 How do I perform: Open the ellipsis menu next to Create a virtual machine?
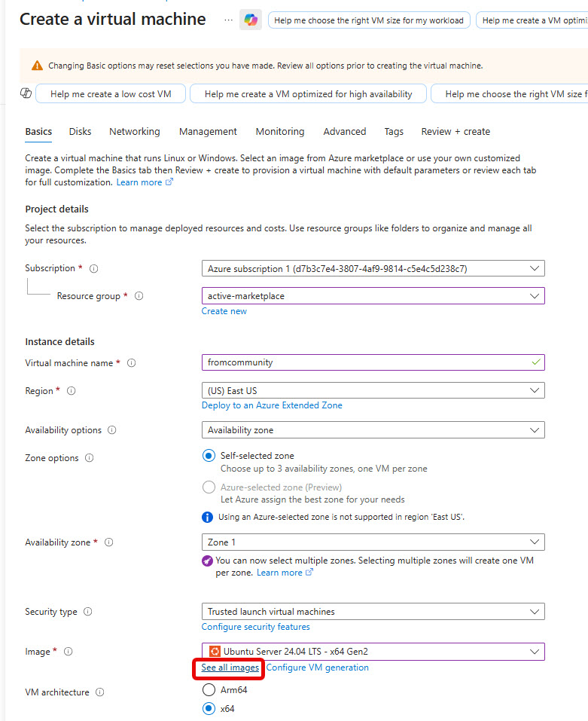click(228, 20)
